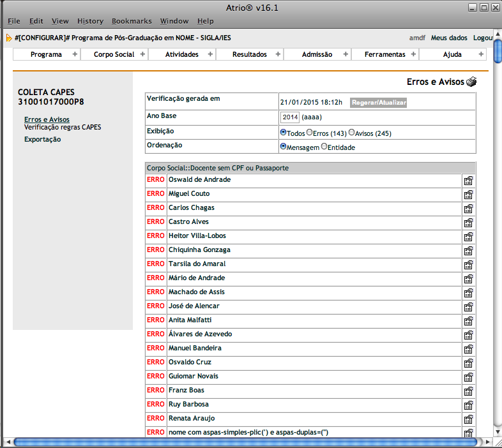Expand the Programa menu plus sign

point(75,54)
